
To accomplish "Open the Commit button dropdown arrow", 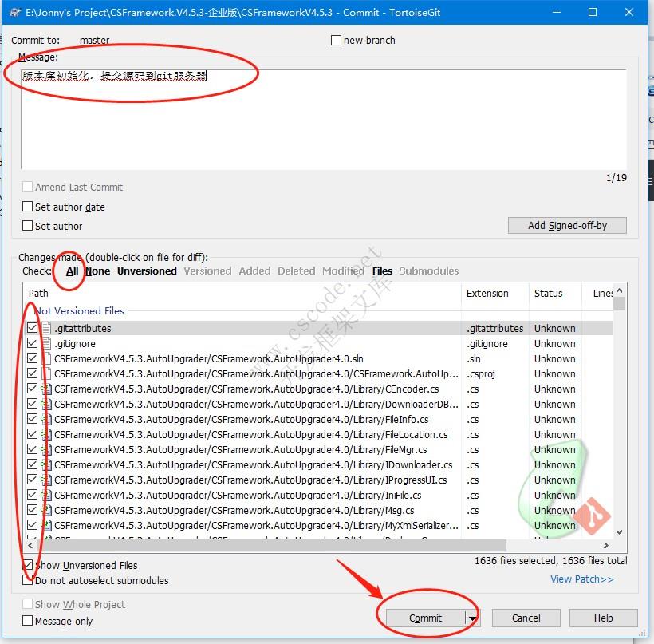I will pyautogui.click(x=472, y=618).
